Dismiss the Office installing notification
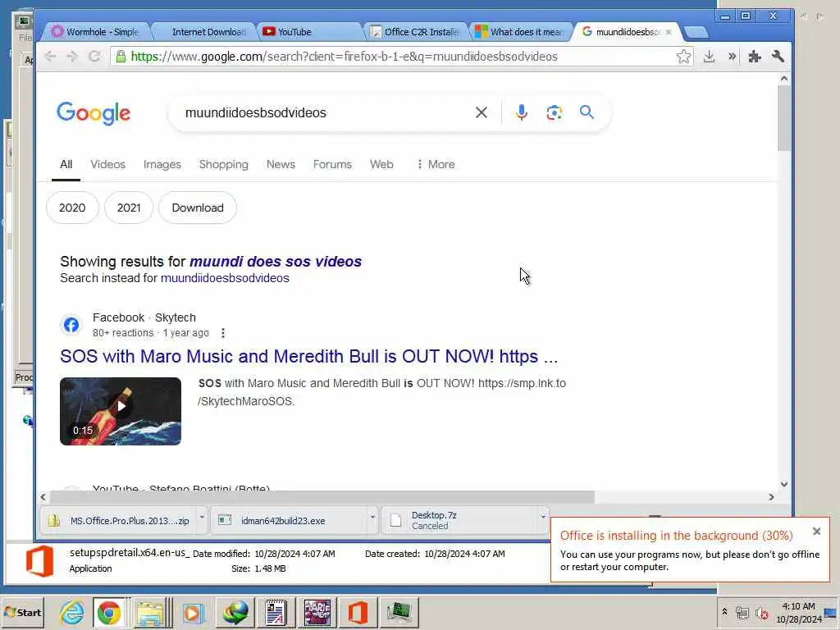840x630 pixels. 816,532
